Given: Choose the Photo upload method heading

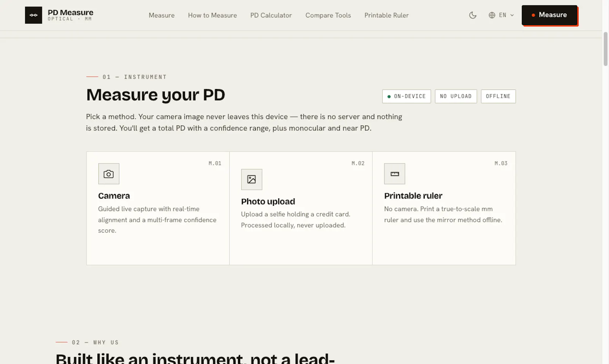Looking at the screenshot, I should 268,202.
